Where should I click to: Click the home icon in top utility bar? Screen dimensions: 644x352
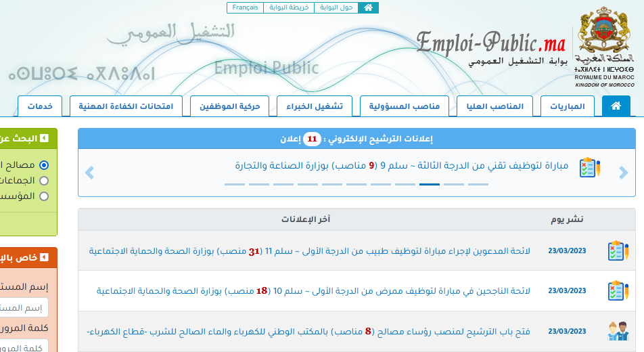tap(368, 8)
